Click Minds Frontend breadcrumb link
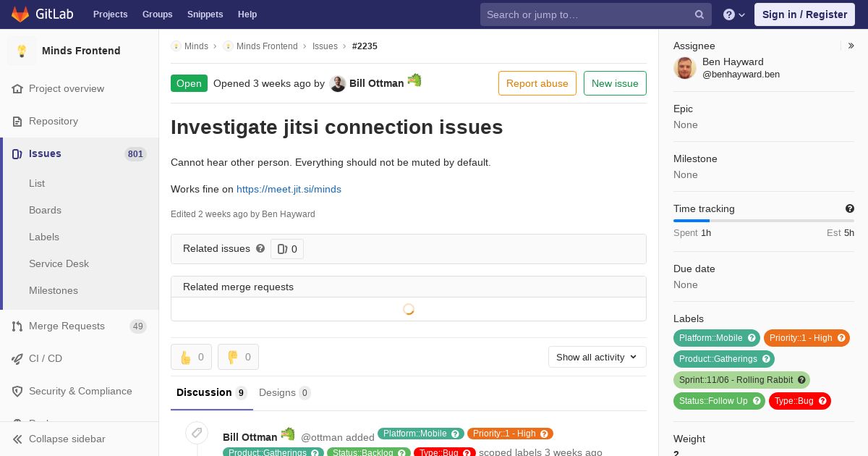This screenshot has width=868, height=456. pyautogui.click(x=267, y=46)
